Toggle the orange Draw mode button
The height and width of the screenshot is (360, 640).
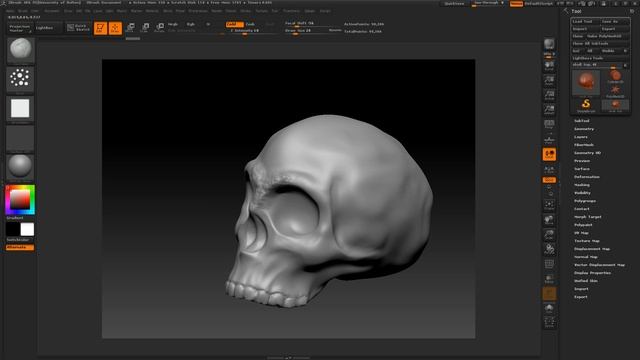[x=115, y=28]
